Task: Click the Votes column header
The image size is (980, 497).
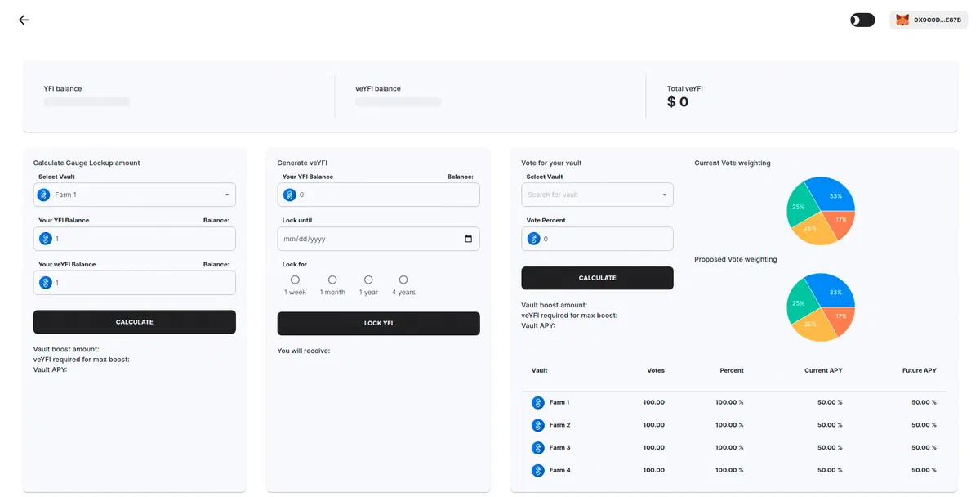Action: point(656,370)
